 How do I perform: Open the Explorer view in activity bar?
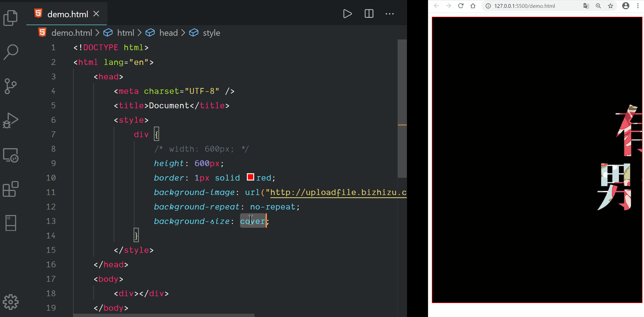(10, 18)
